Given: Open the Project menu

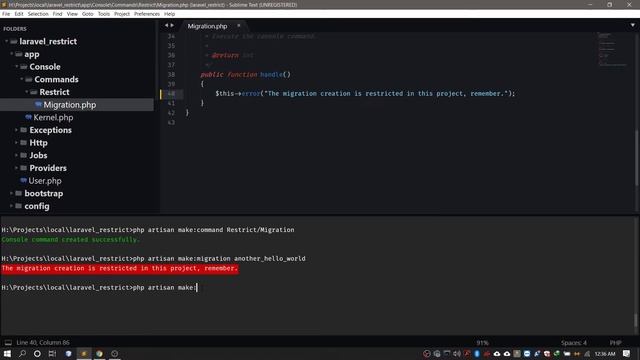Looking at the screenshot, I should [x=122, y=14].
